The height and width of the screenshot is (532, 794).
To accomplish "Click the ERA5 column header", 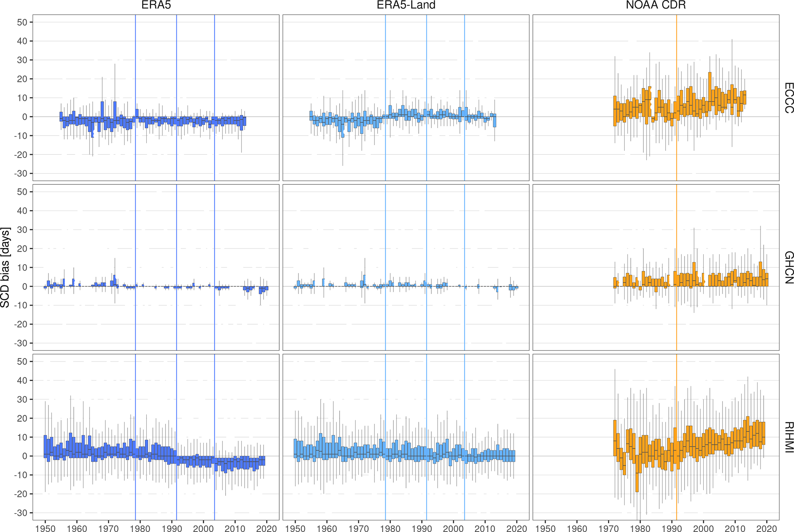I will click(156, 5).
